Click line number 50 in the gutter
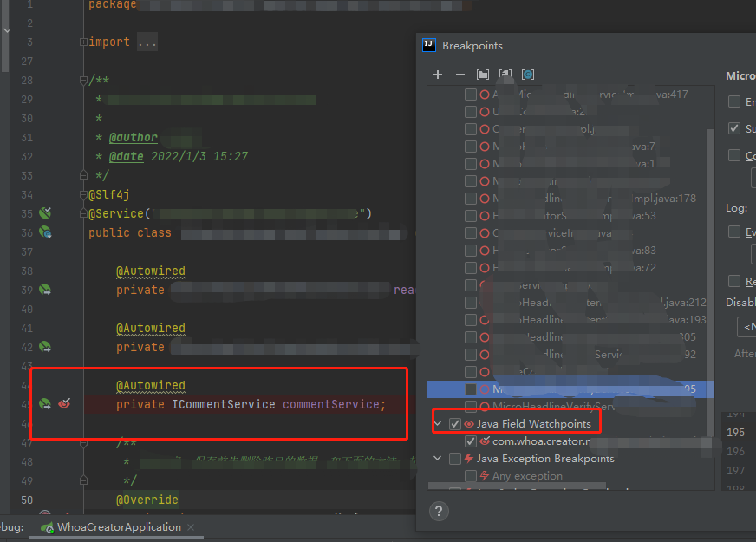 27,500
